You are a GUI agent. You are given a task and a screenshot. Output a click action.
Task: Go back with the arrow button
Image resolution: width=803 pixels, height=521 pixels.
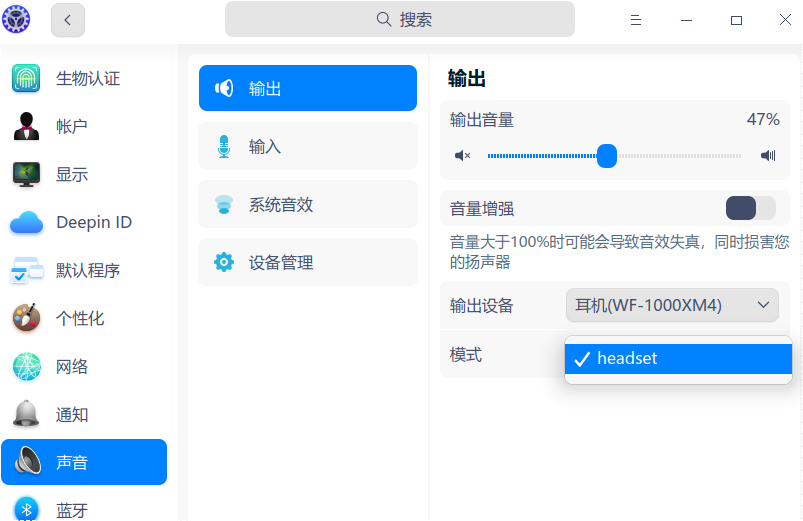point(68,20)
